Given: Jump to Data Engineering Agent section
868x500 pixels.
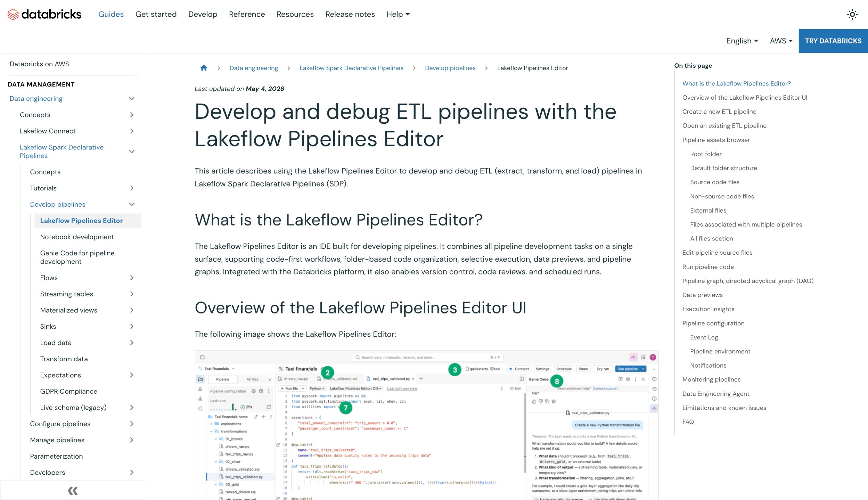Looking at the screenshot, I should point(715,394).
